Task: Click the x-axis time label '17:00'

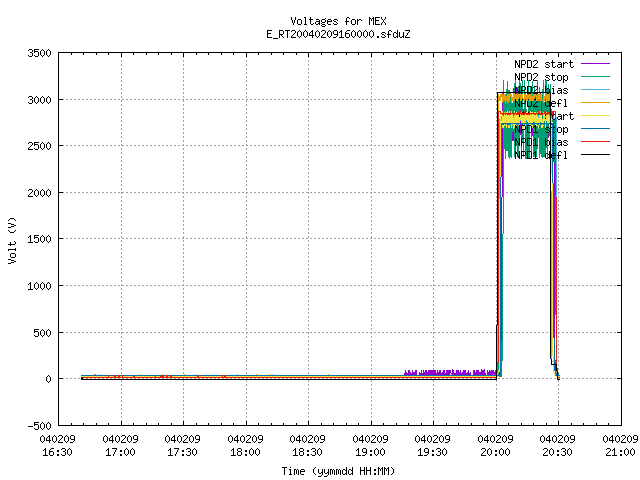Action: (120, 452)
